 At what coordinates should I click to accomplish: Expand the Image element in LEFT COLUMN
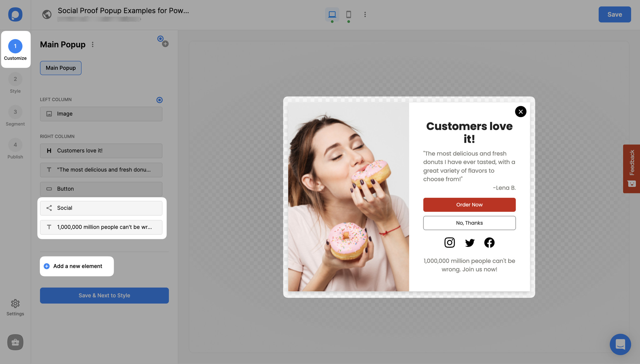click(101, 113)
